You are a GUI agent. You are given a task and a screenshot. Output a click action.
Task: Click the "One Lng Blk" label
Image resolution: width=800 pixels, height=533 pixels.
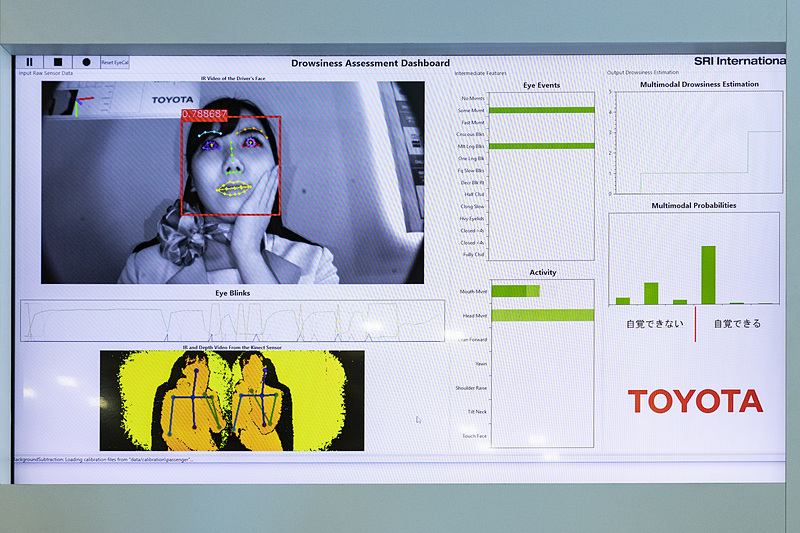[x=471, y=159]
